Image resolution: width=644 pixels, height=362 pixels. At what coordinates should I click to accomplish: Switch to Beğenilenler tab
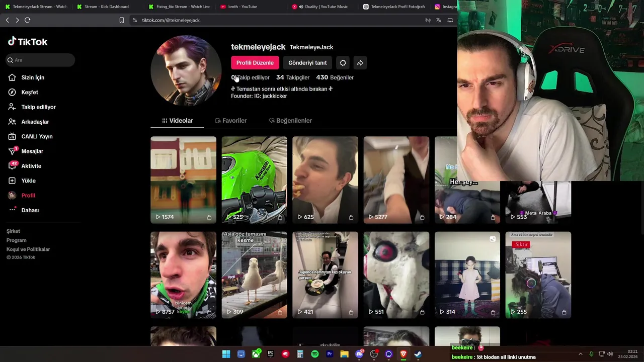point(290,121)
